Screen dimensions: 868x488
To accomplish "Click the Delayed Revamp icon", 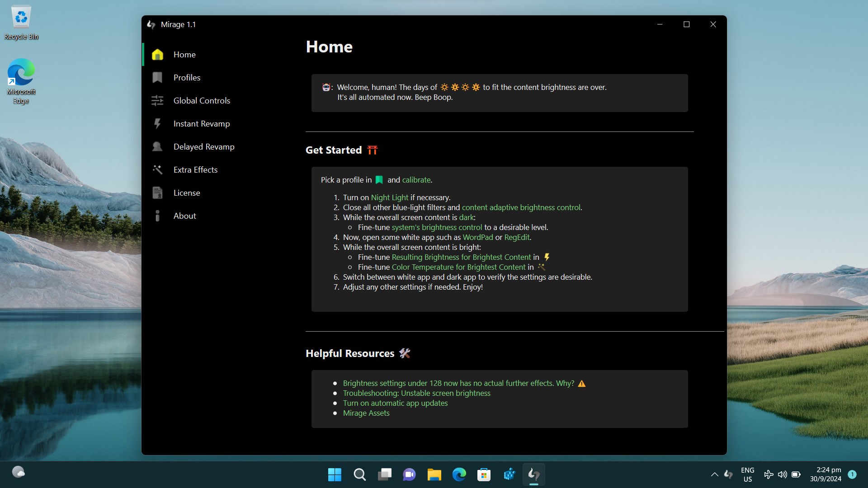I will 157,147.
